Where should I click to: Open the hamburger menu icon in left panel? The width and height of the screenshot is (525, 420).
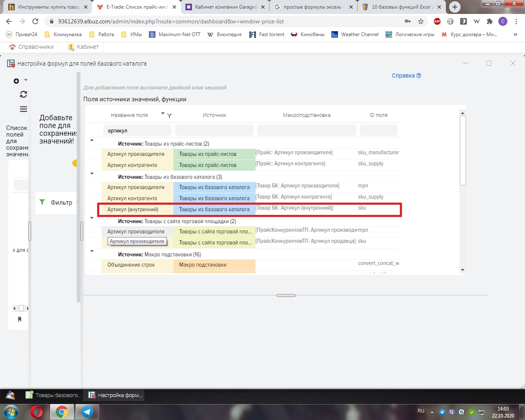click(23, 109)
